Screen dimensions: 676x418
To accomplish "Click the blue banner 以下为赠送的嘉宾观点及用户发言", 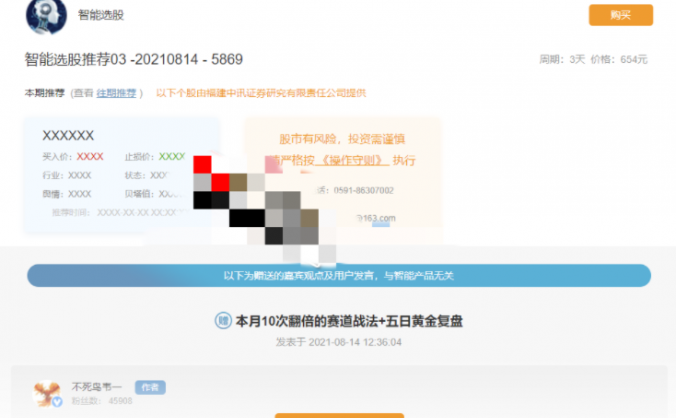I will pos(339,275).
